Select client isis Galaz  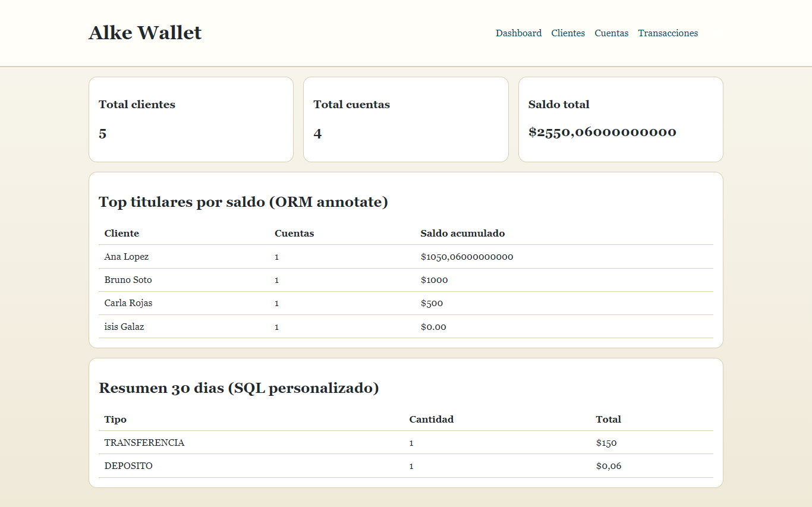coord(124,326)
